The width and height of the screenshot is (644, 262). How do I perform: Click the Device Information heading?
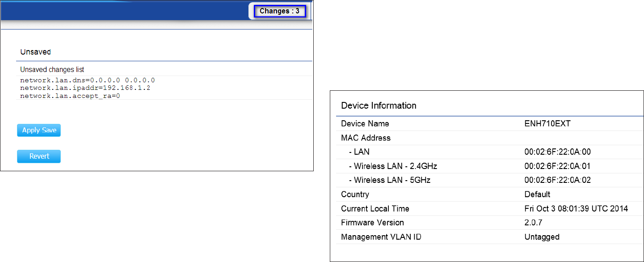point(379,106)
